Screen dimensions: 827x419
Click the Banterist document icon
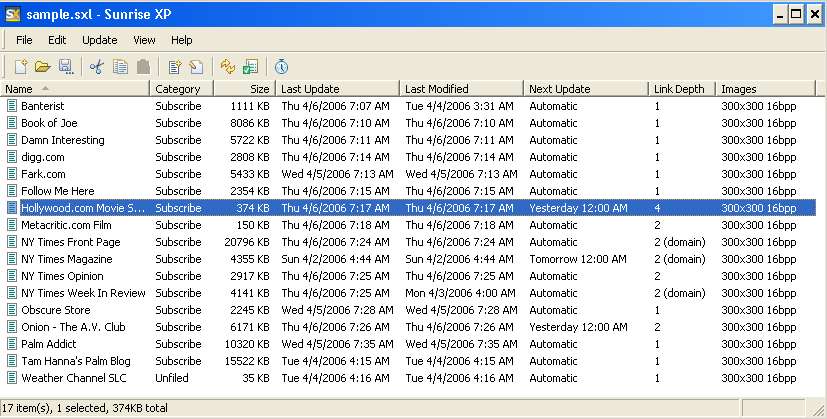click(x=12, y=106)
